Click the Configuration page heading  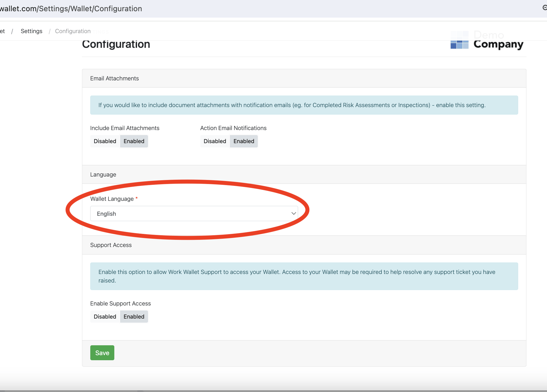point(116,44)
